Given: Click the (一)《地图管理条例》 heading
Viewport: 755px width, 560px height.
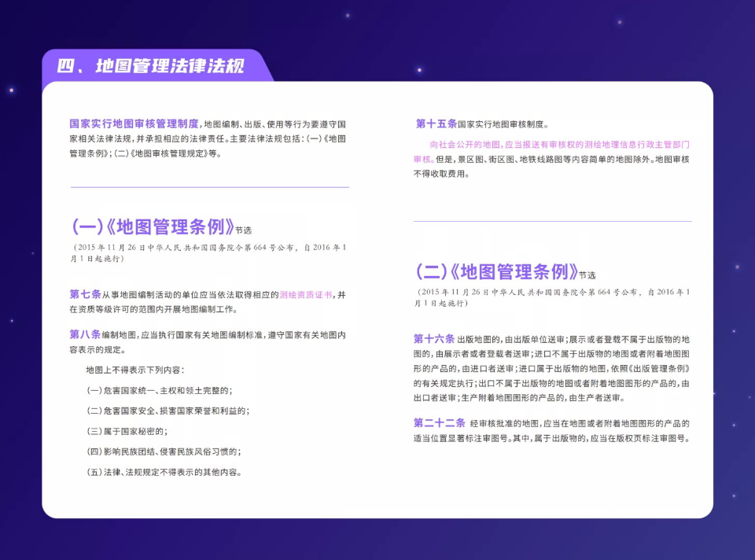Looking at the screenshot, I should click(x=153, y=228).
